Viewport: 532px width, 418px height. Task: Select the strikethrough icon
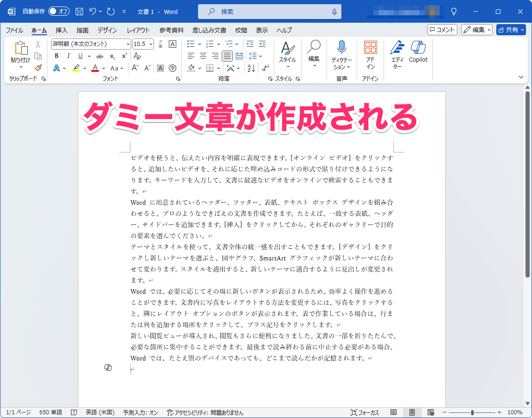click(99, 56)
